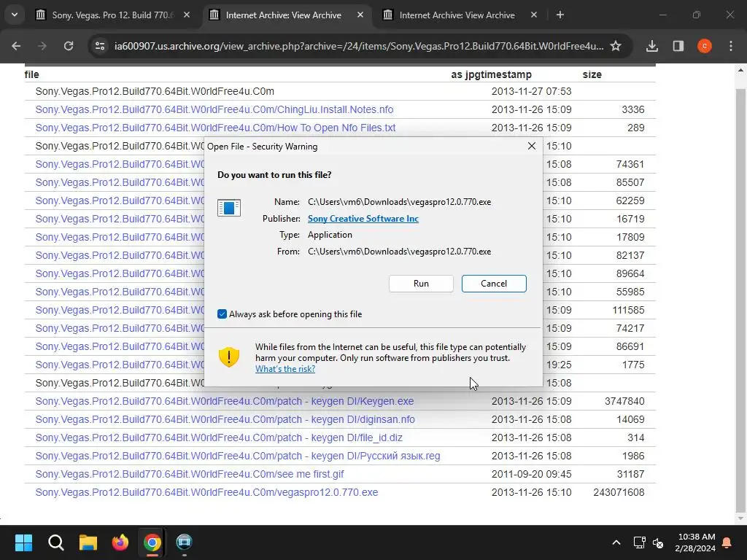Click the application file icon in dialog
The width and height of the screenshot is (747, 560).
click(x=229, y=208)
